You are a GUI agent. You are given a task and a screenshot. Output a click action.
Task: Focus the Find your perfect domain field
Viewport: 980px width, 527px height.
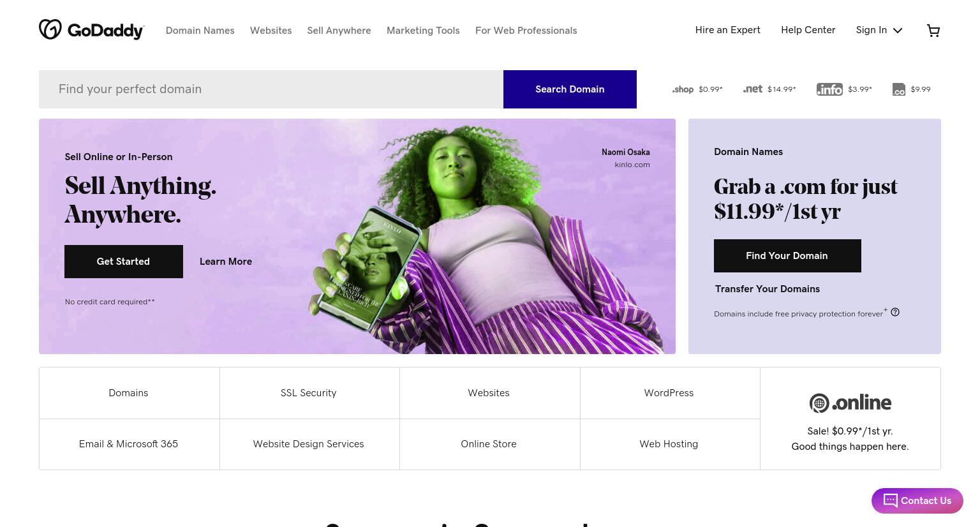tap(271, 89)
